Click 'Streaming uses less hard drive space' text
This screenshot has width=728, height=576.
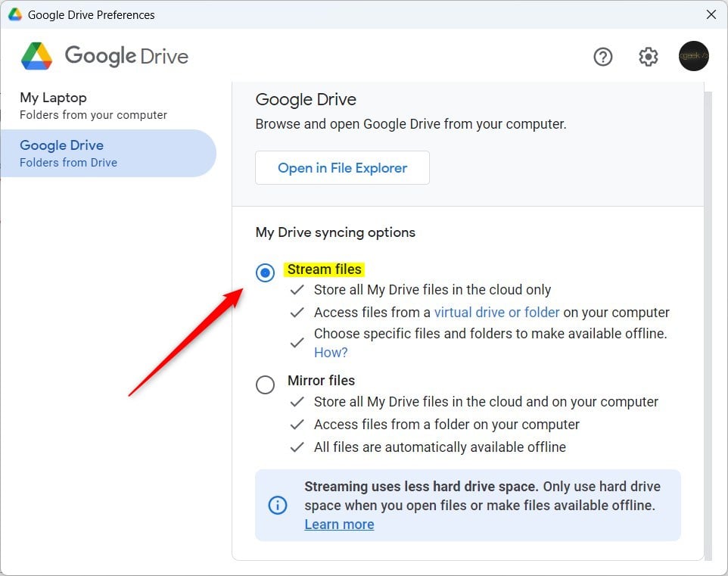coord(421,487)
